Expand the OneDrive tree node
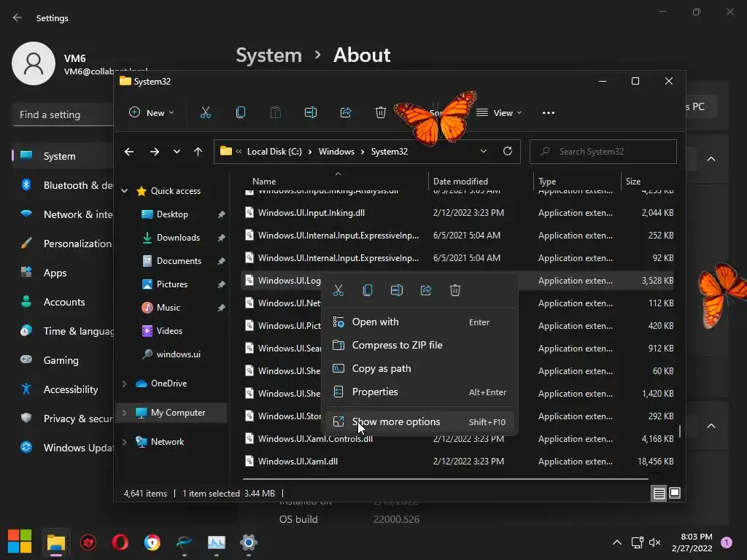The height and width of the screenshot is (560, 747). [x=124, y=384]
